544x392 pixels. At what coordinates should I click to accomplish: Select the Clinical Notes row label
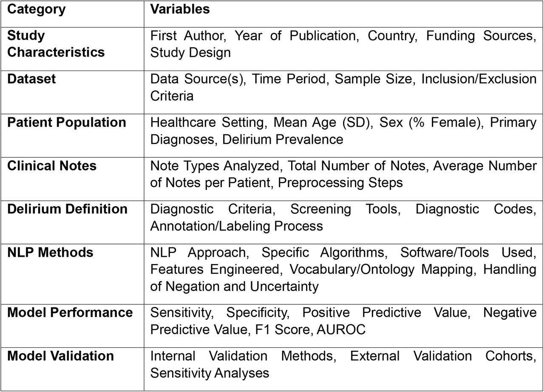tap(52, 166)
